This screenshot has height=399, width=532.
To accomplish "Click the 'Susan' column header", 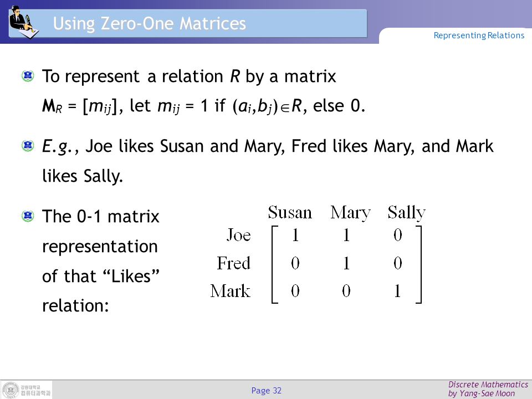I will tap(290, 212).
